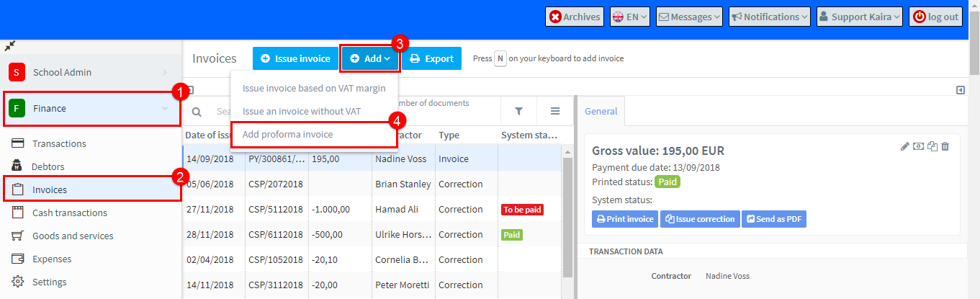This screenshot has height=299, width=980.
Task: Open the filter funnel icon
Action: [x=518, y=111]
